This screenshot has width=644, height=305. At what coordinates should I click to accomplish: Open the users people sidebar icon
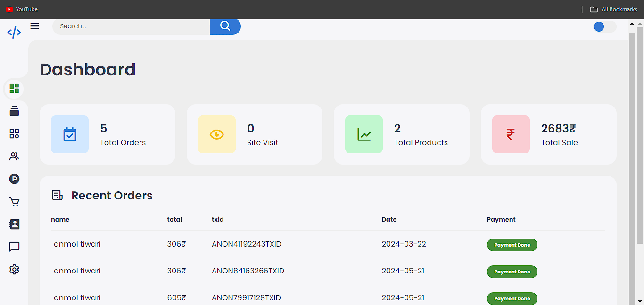click(x=14, y=156)
